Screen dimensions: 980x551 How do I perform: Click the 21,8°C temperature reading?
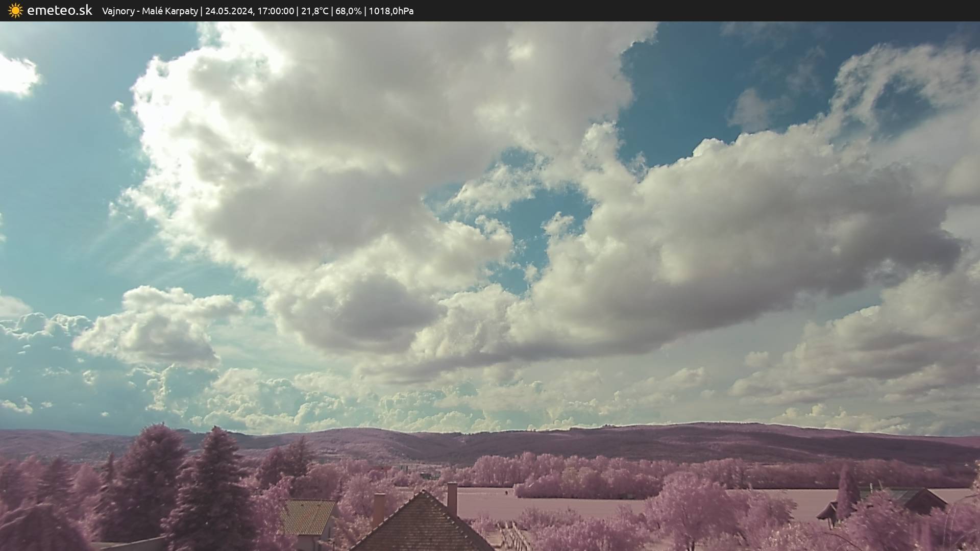[315, 11]
